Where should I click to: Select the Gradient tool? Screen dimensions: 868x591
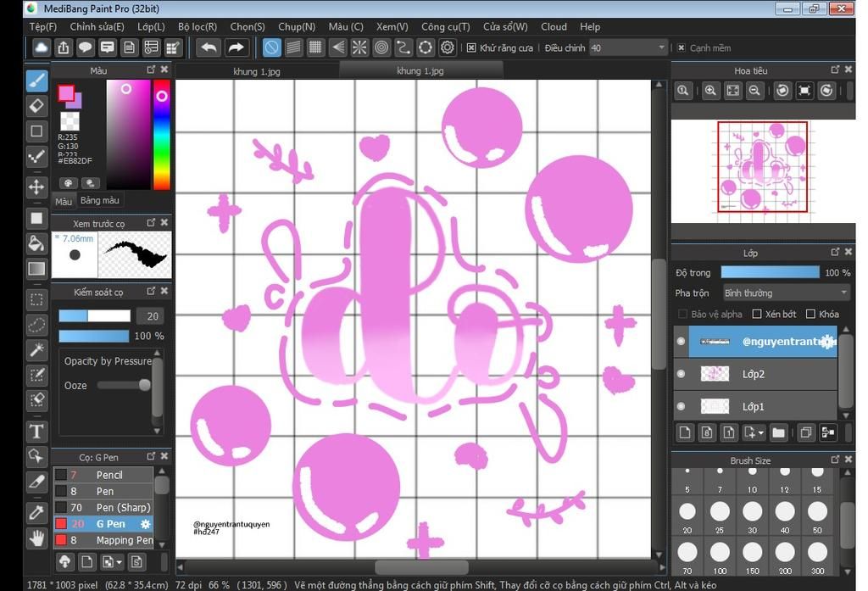pos(36,269)
